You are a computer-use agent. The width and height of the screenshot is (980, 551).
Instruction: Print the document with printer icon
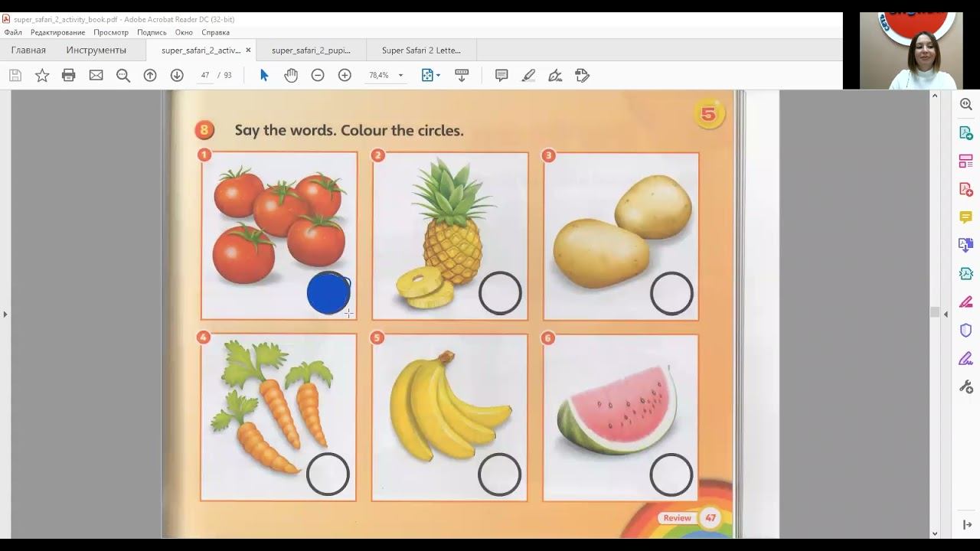click(x=69, y=75)
